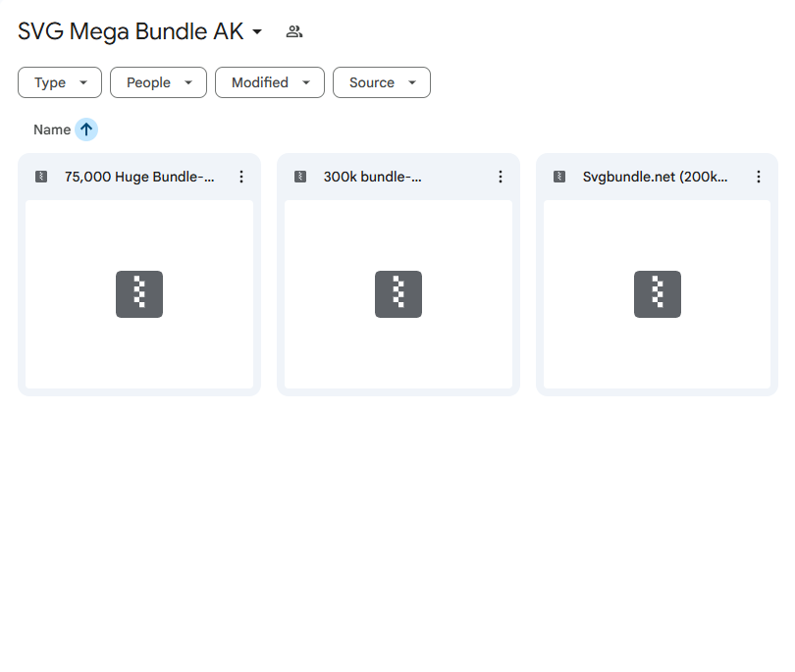795x672 pixels.
Task: Open the shared folder people icon
Action: point(294,32)
